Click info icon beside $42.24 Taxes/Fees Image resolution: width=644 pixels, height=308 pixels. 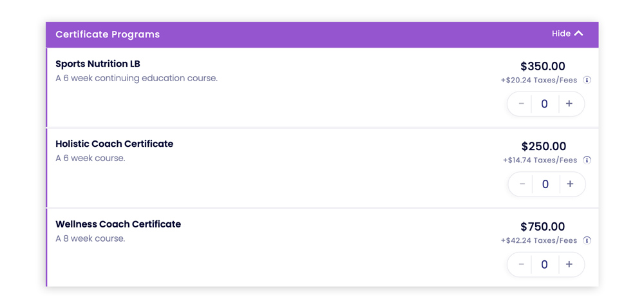pos(587,240)
